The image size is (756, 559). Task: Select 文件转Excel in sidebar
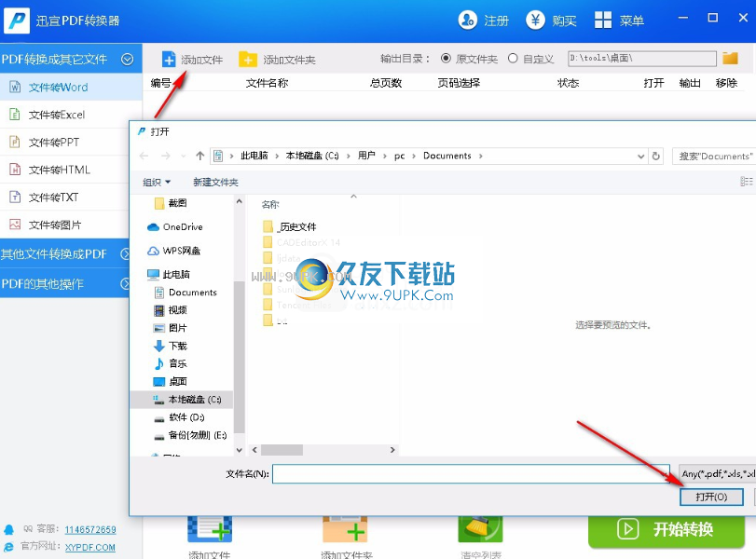click(71, 115)
